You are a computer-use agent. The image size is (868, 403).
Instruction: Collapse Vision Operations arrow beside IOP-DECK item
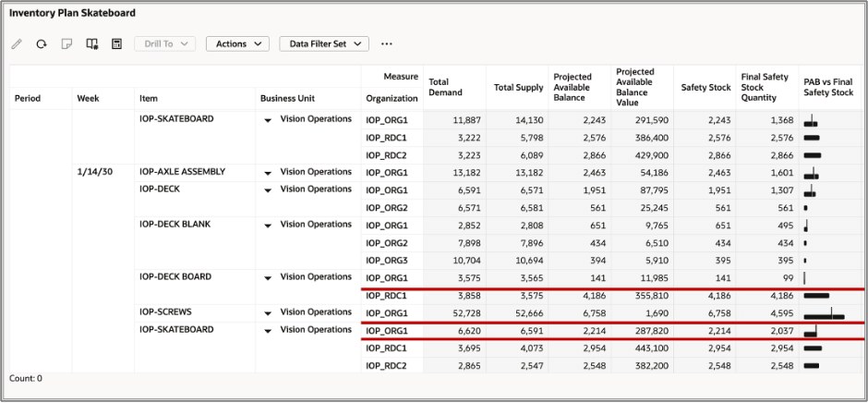[268, 190]
